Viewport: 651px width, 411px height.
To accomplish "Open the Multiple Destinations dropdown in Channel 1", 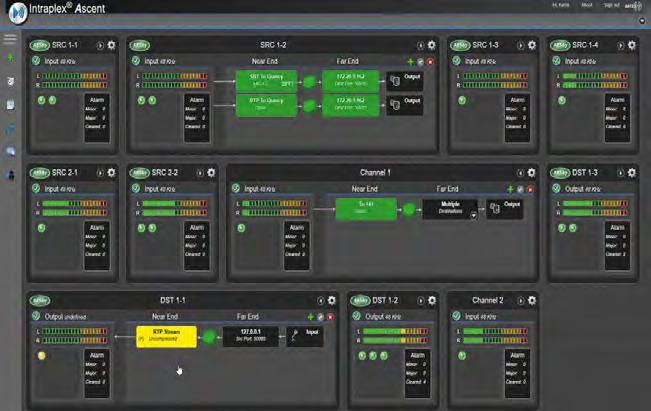I will [474, 215].
